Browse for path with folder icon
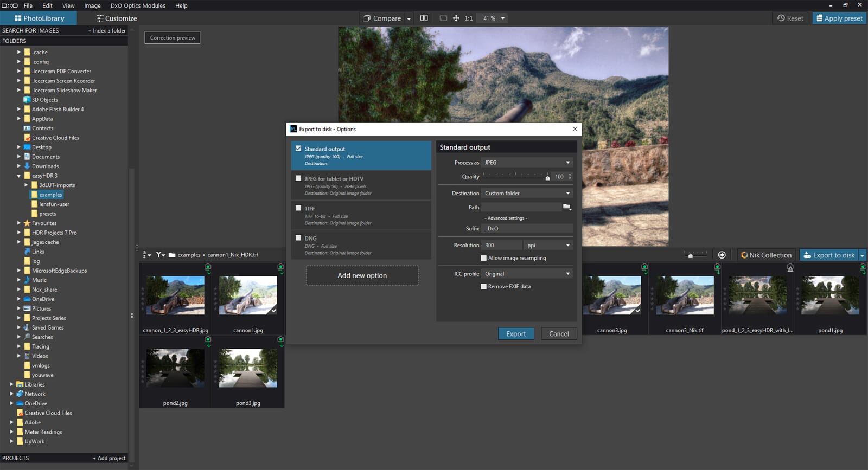This screenshot has width=868, height=470. (x=567, y=207)
